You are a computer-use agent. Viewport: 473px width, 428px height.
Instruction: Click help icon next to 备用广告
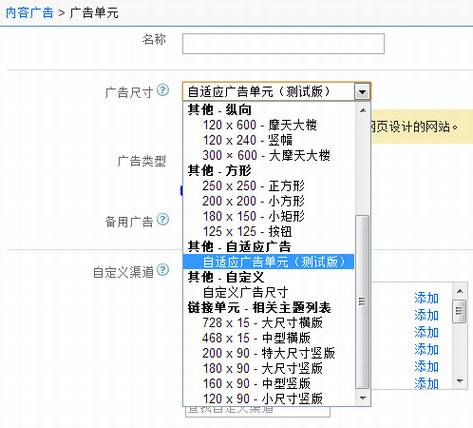pyautogui.click(x=163, y=219)
